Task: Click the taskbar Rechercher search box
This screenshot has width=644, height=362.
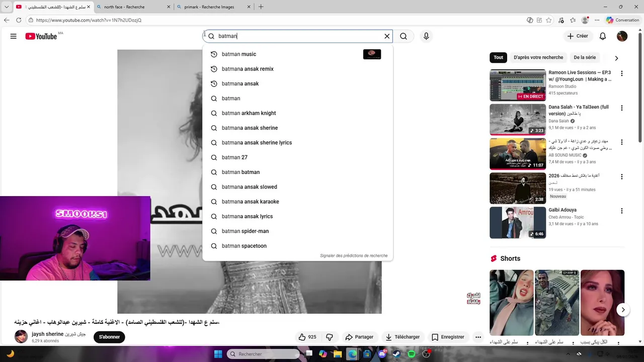Action: [264, 354]
